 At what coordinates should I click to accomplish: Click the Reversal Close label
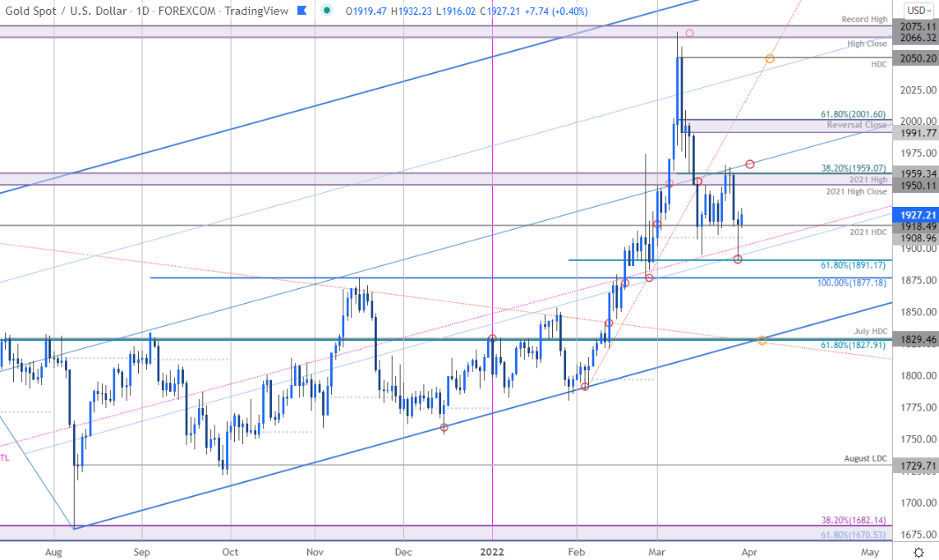[x=856, y=125]
